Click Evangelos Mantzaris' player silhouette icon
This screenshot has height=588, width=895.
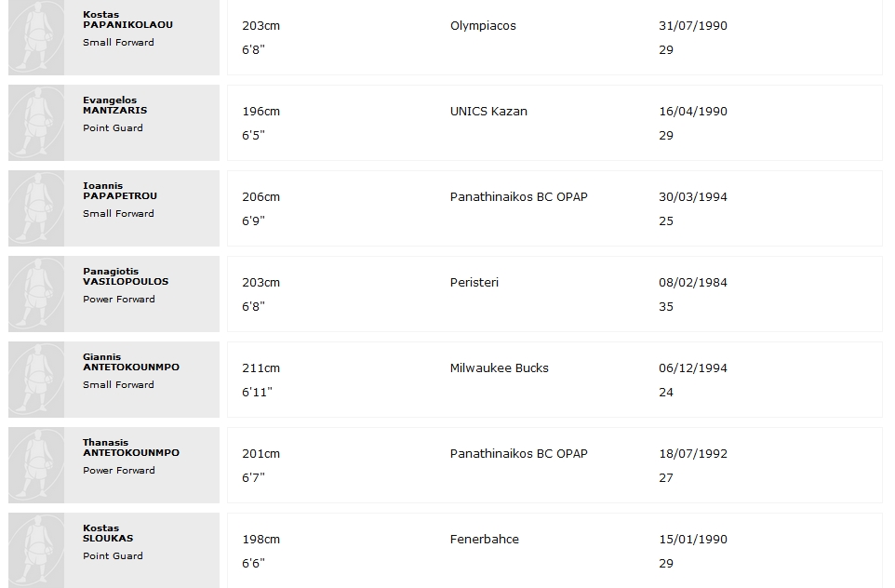click(36, 123)
